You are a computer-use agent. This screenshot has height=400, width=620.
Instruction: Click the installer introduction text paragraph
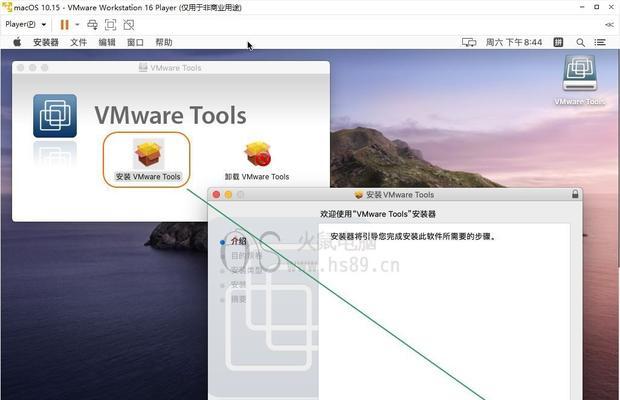[x=413, y=236]
